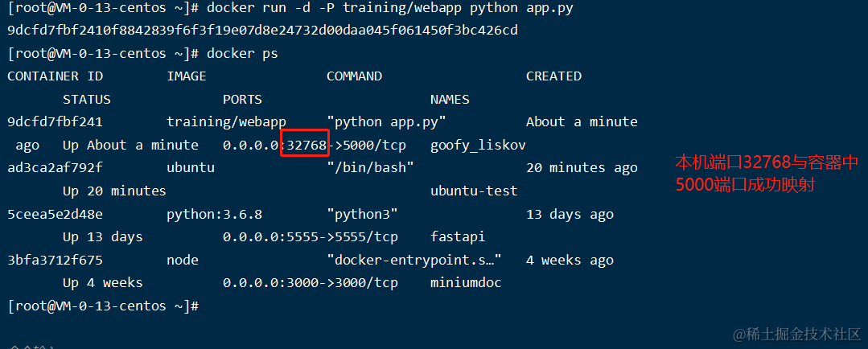868x349 pixels.
Task: Click the '4 weeks ago' created time
Action: (570, 261)
